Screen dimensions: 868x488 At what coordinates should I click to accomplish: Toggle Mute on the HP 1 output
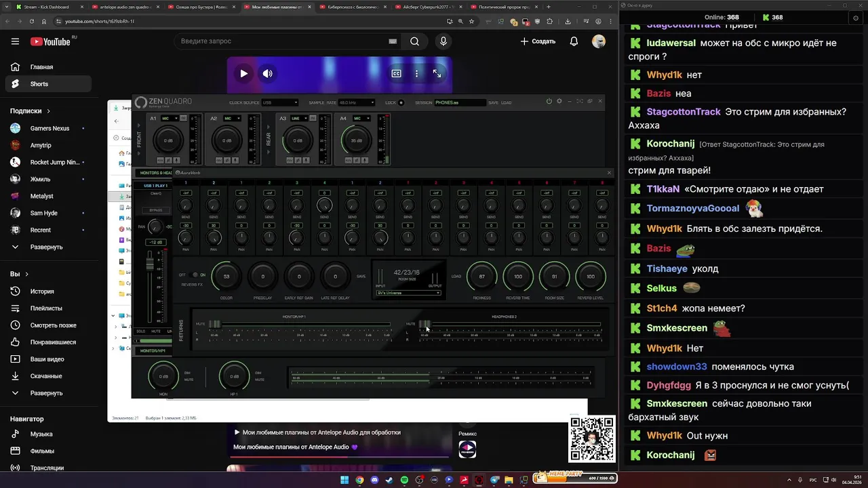coord(259,380)
